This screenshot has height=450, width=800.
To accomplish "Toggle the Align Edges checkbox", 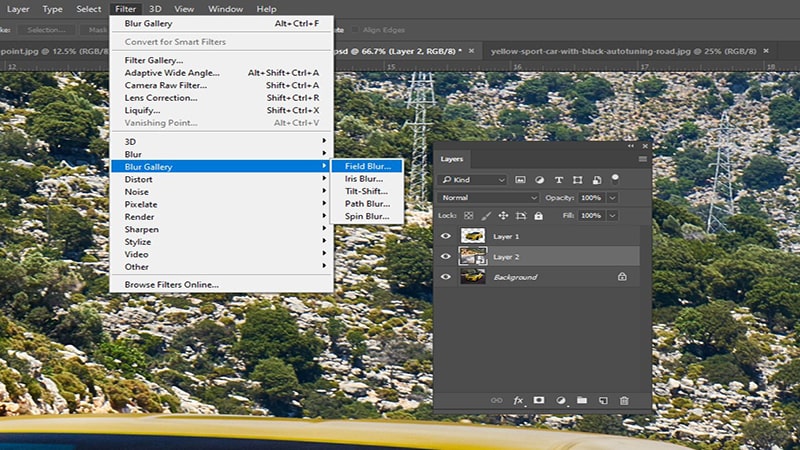I will (355, 30).
